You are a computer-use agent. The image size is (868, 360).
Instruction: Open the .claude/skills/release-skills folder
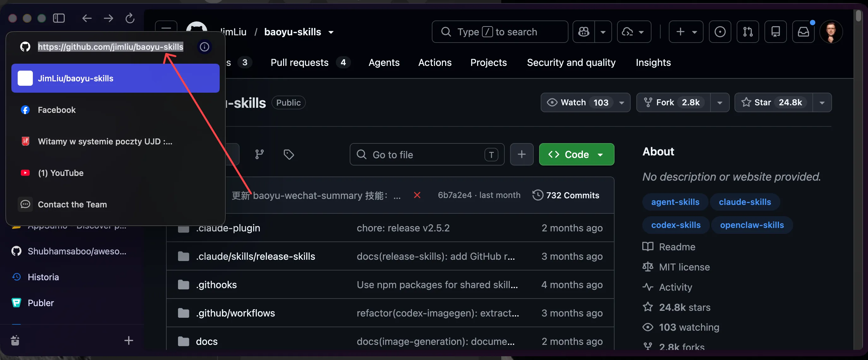[255, 256]
